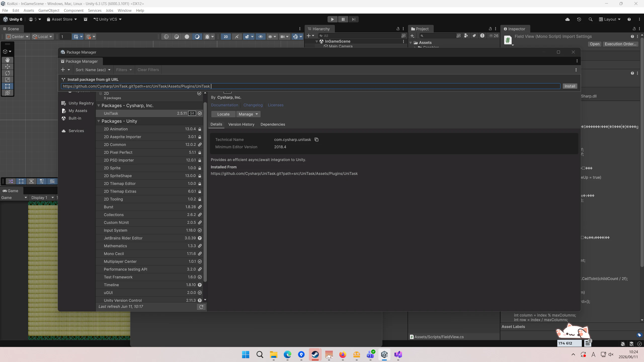Toggle the Hierarchy panel lock
This screenshot has height=362, width=644.
pyautogui.click(x=398, y=29)
